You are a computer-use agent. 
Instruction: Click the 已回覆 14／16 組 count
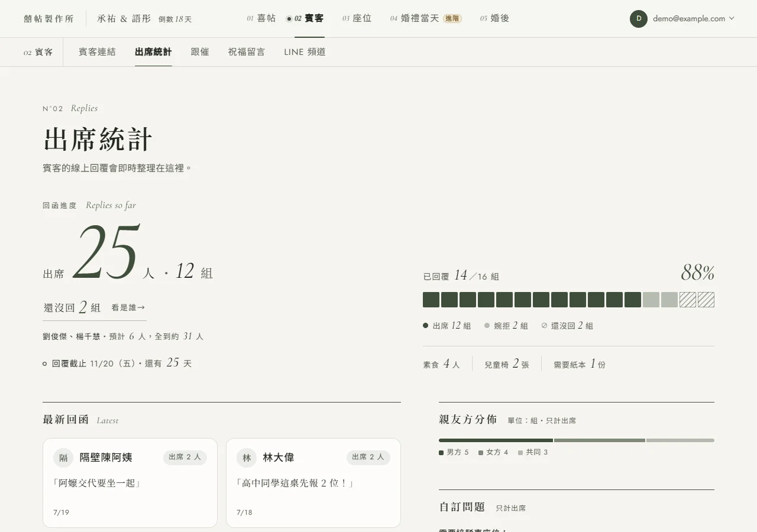[461, 275]
